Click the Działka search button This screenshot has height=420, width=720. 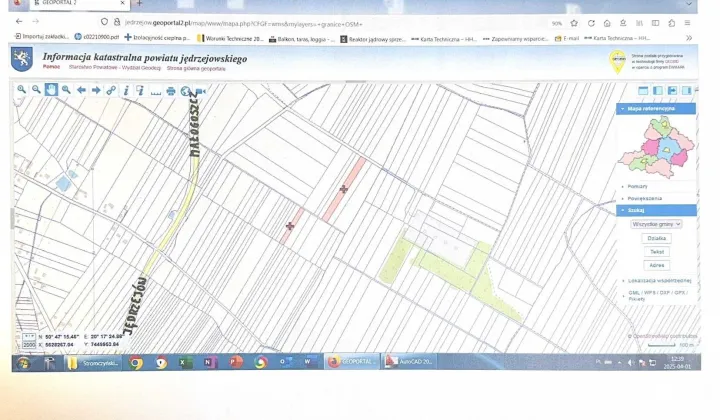[656, 239]
